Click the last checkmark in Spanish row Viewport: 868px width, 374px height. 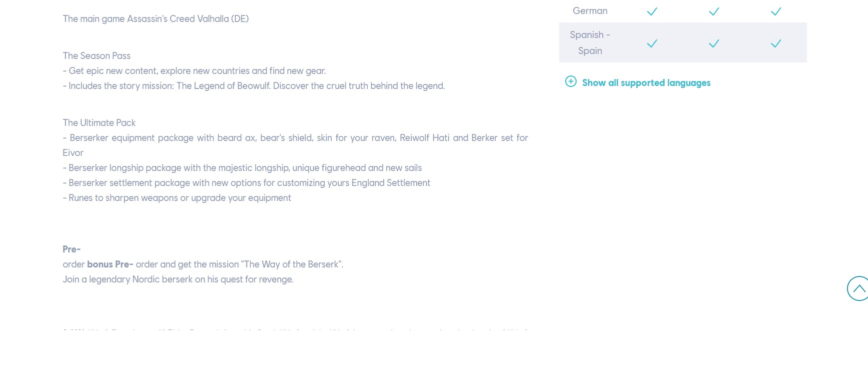click(x=776, y=43)
